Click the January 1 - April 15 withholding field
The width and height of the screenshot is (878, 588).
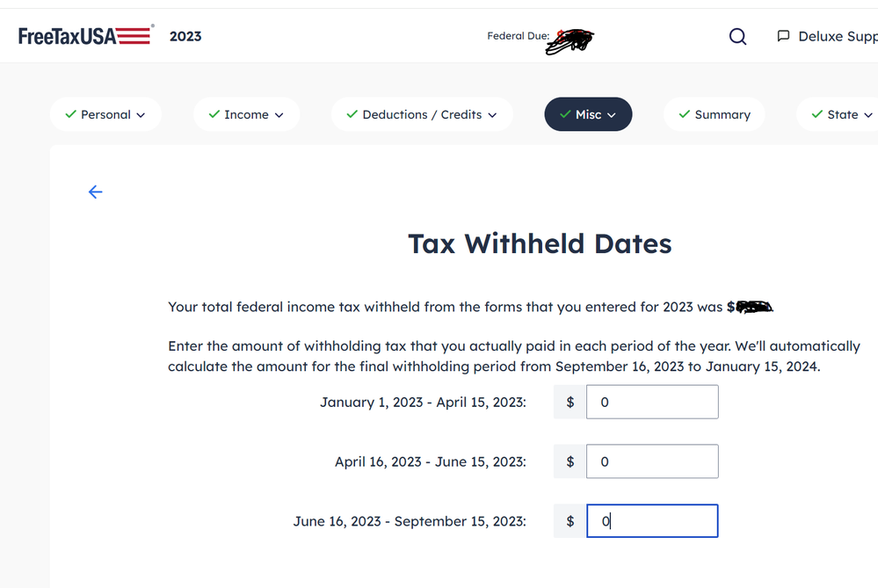click(x=652, y=402)
